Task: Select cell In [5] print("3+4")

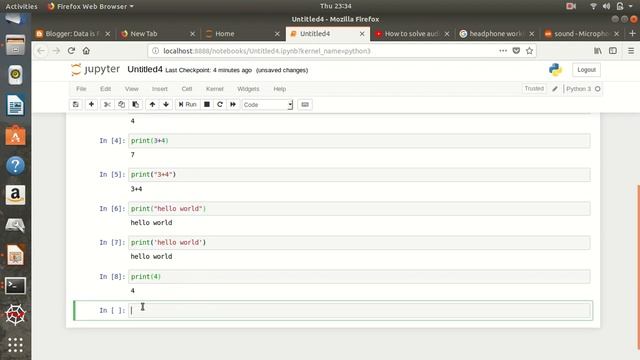Action: tap(360, 175)
